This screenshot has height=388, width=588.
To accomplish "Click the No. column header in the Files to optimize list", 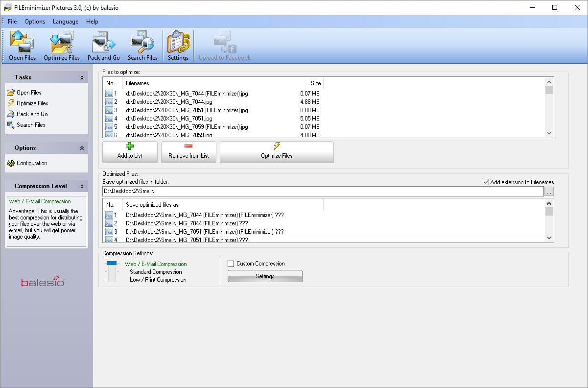I will point(113,83).
